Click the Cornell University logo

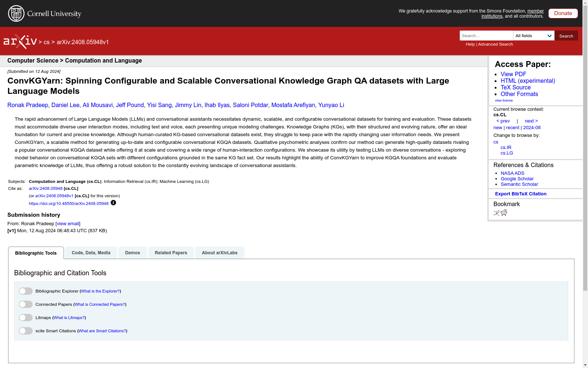tap(45, 14)
